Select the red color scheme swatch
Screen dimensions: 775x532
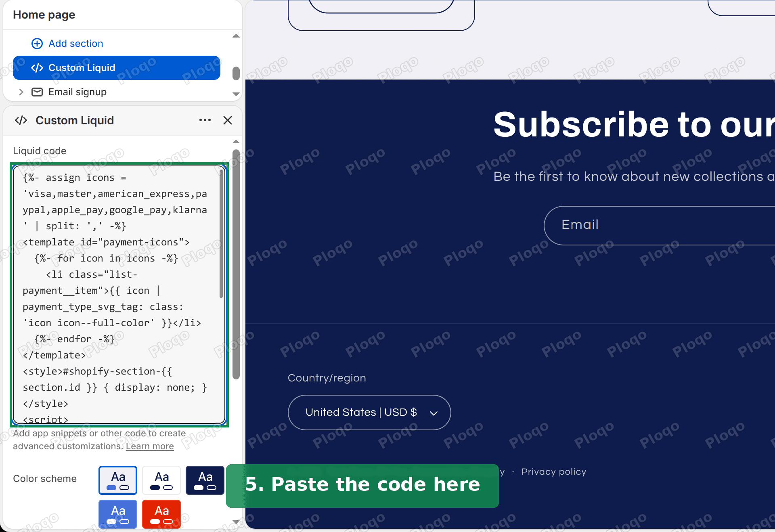[161, 514]
